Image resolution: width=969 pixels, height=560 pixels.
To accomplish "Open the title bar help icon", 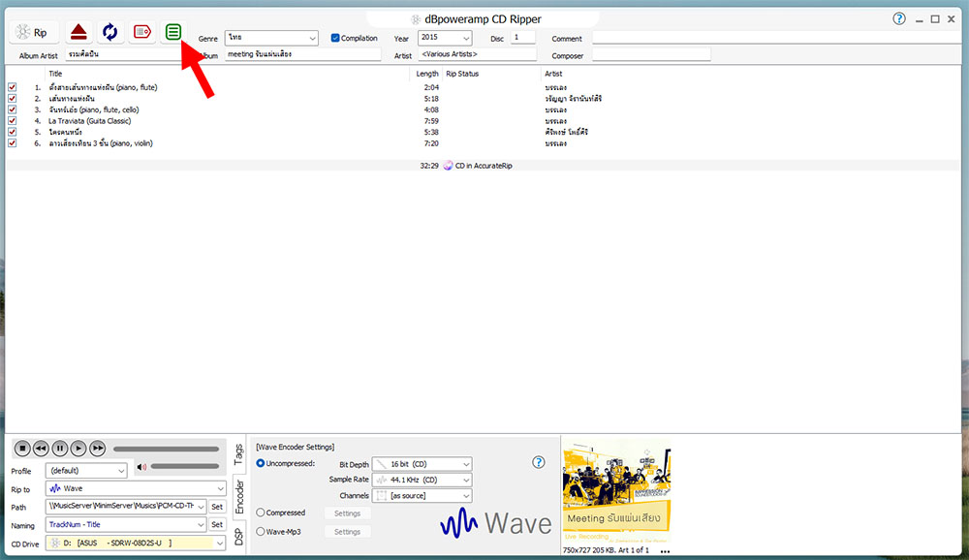I will pyautogui.click(x=899, y=18).
